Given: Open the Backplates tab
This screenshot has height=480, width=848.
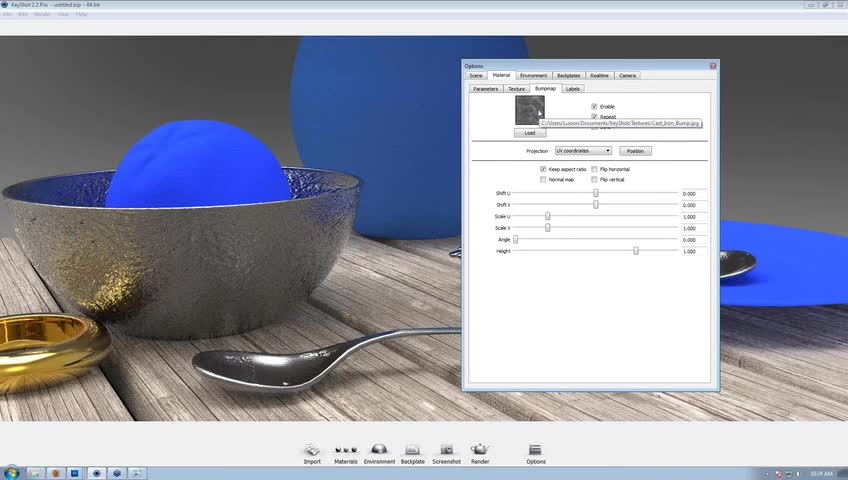Looking at the screenshot, I should pos(568,76).
